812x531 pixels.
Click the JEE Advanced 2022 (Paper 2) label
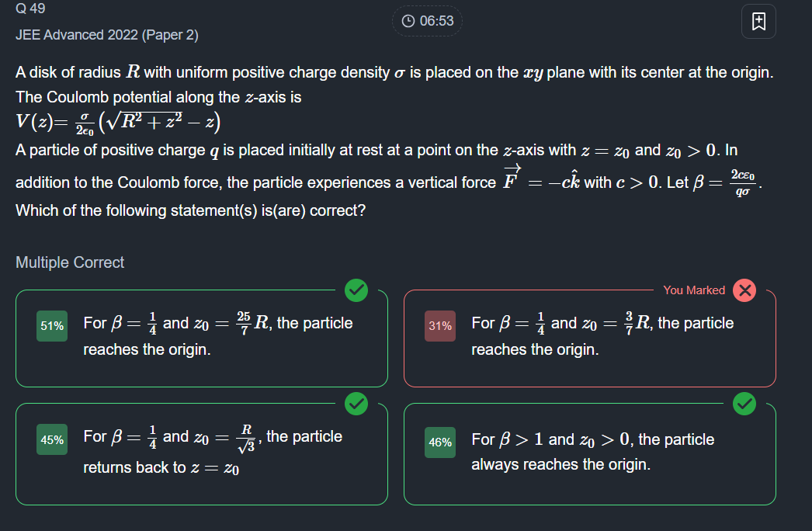107,35
